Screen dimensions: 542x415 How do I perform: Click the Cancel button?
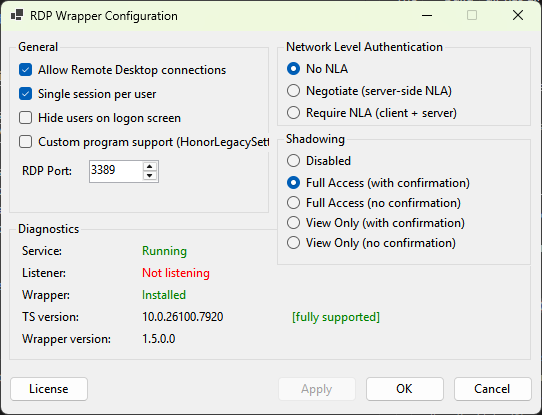point(493,389)
